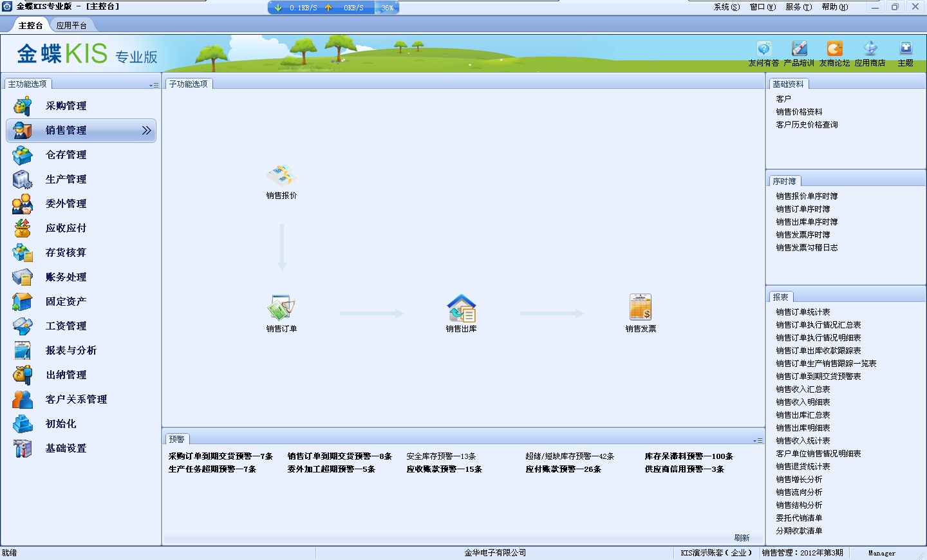
Task: Click 生产任务超期预警—7条 alert
Action: [x=212, y=469]
